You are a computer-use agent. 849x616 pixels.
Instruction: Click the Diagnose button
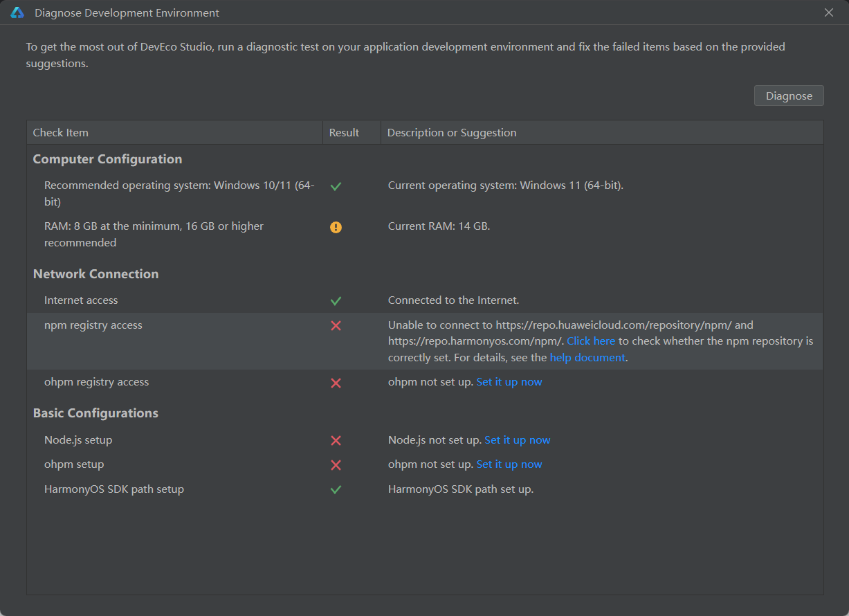coord(789,96)
